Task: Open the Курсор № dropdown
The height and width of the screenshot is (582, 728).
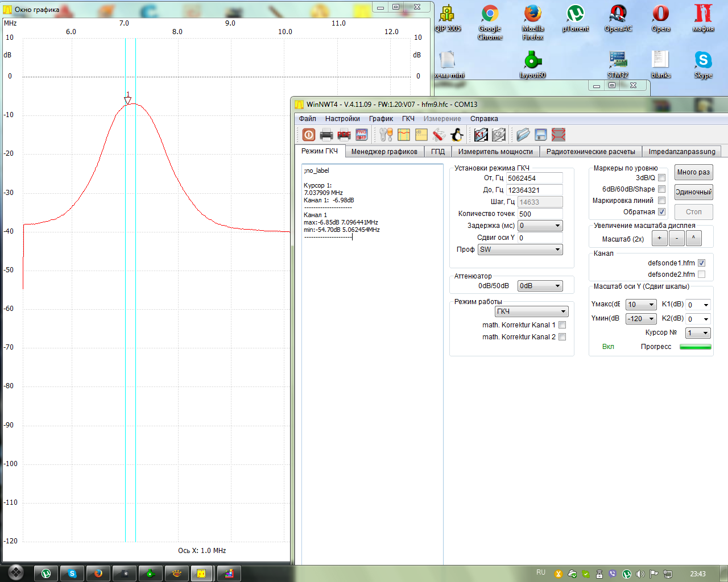Action: [698, 333]
